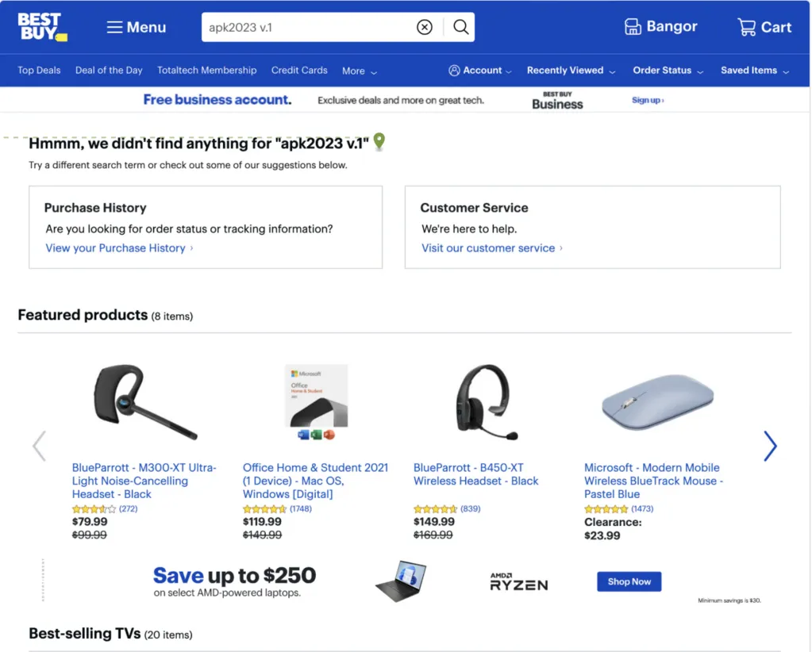
Task: Expand the Account dropdown
Action: click(480, 71)
